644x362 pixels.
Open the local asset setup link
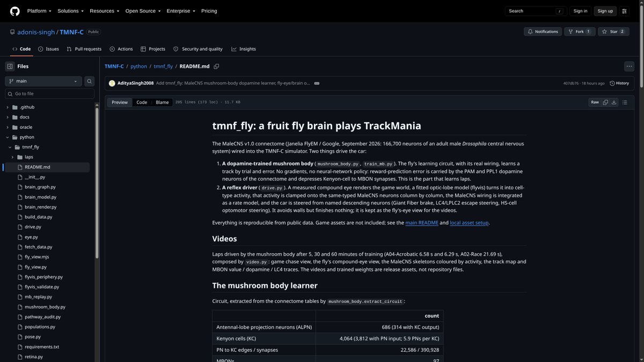[x=469, y=223]
